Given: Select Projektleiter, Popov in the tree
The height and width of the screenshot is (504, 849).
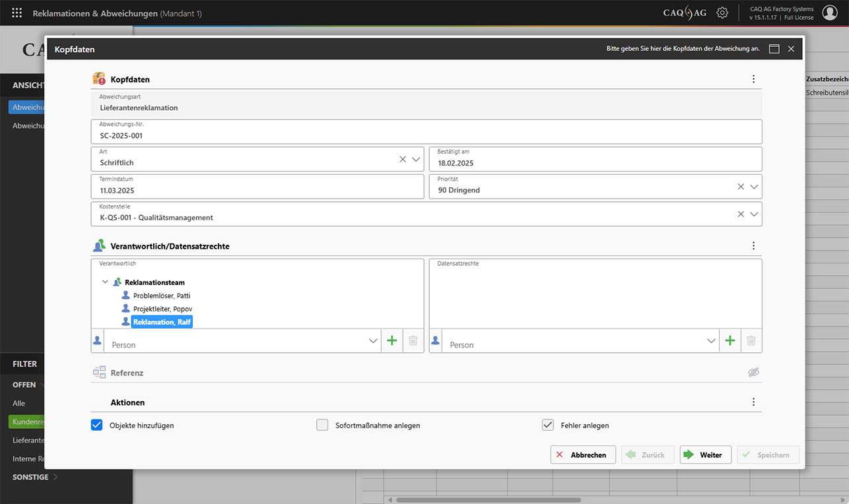Looking at the screenshot, I should tap(162, 309).
